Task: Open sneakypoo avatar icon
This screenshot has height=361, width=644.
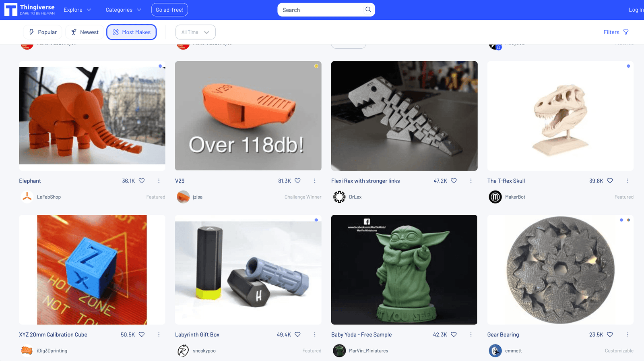Action: point(183,351)
